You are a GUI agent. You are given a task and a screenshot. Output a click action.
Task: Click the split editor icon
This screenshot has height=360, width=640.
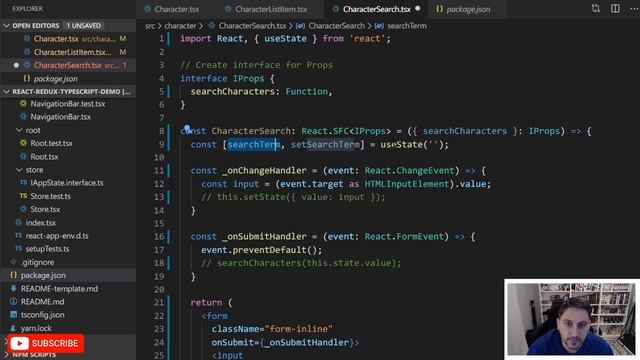615,9
